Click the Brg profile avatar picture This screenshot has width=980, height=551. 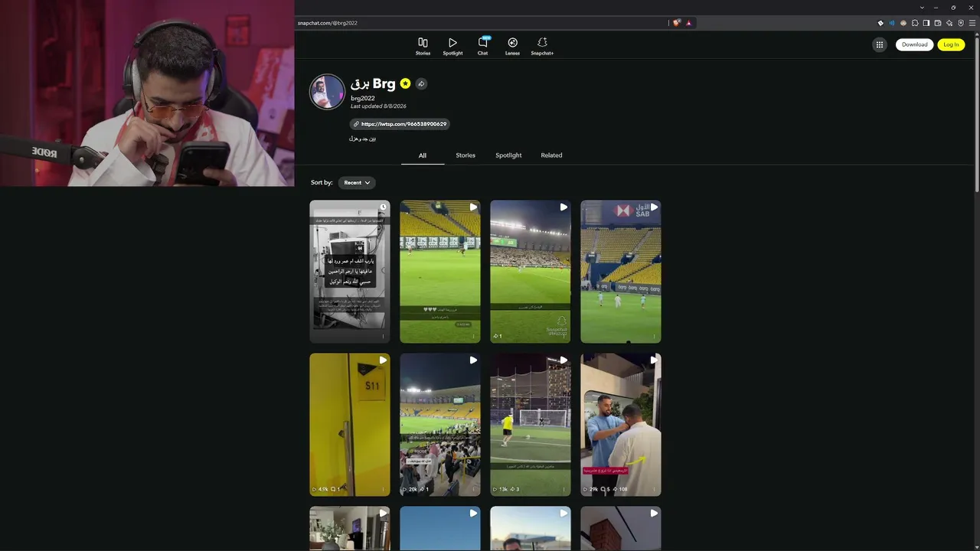[327, 92]
